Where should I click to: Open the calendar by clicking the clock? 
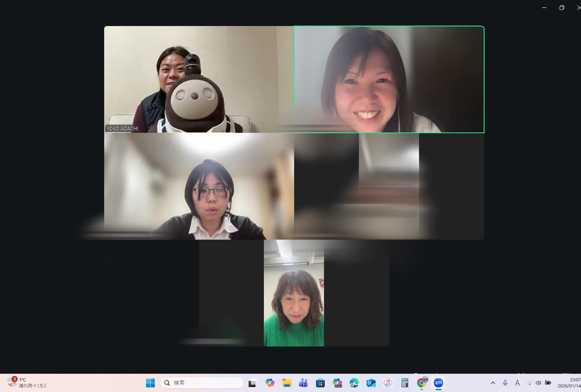[x=569, y=383]
